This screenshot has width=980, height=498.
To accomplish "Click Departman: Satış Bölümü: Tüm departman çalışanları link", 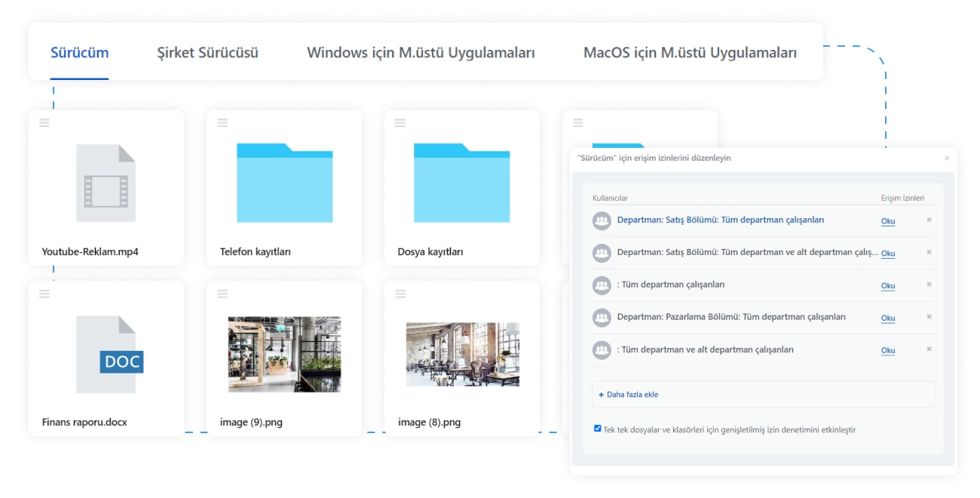I will 720,220.
